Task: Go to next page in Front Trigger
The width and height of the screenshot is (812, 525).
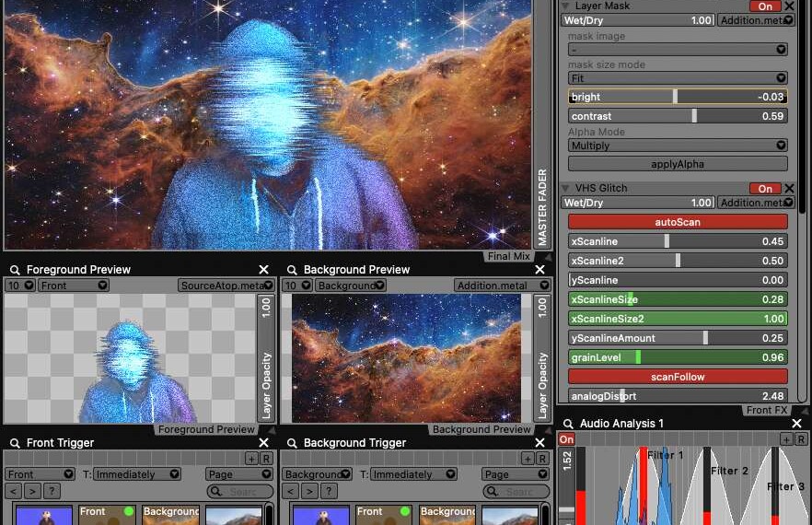Action: point(32,492)
